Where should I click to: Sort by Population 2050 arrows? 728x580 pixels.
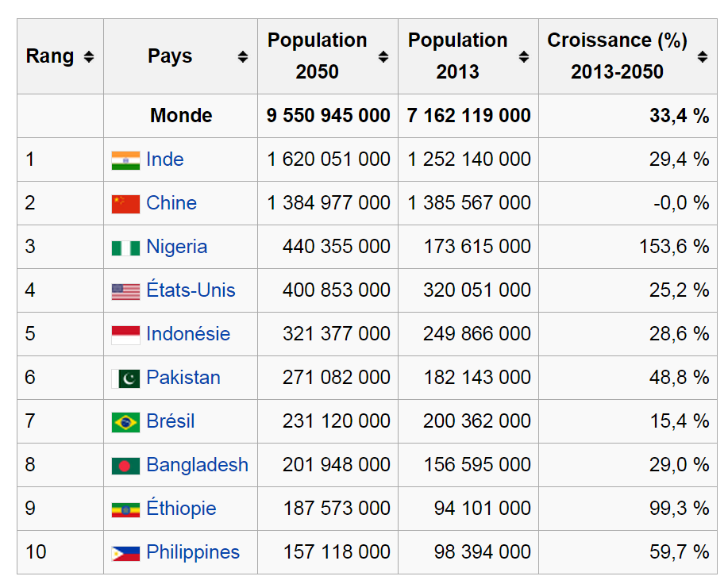click(383, 57)
